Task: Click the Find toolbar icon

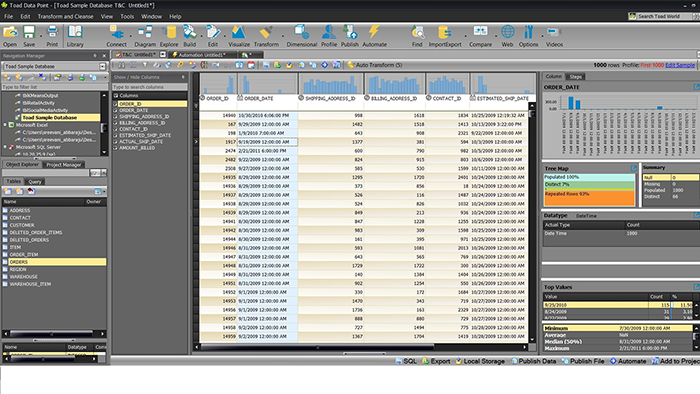Action: 417,36
